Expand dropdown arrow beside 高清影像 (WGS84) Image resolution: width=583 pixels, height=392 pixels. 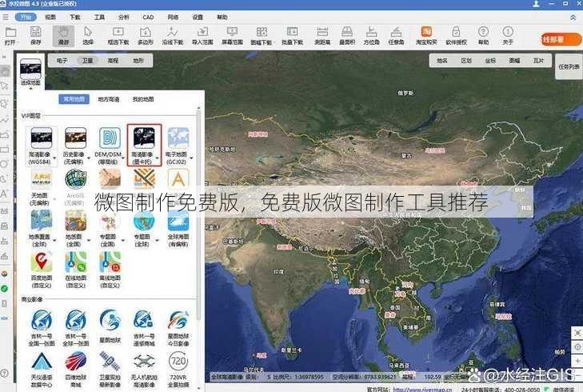tap(54, 158)
